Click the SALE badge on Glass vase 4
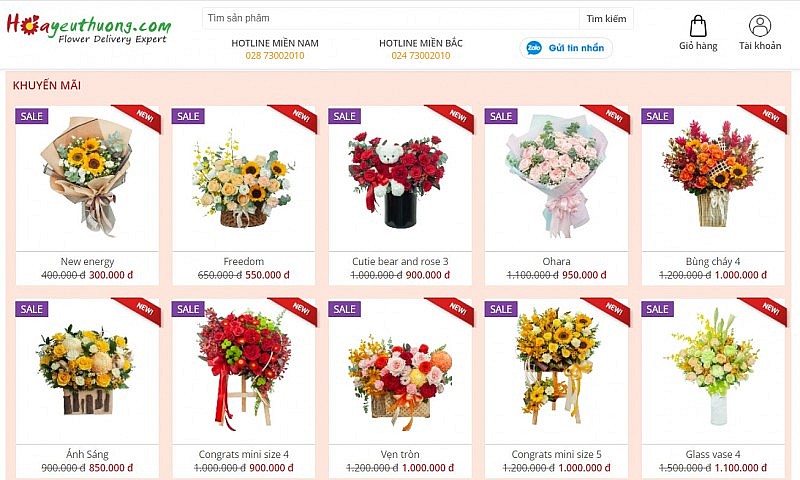 (657, 309)
